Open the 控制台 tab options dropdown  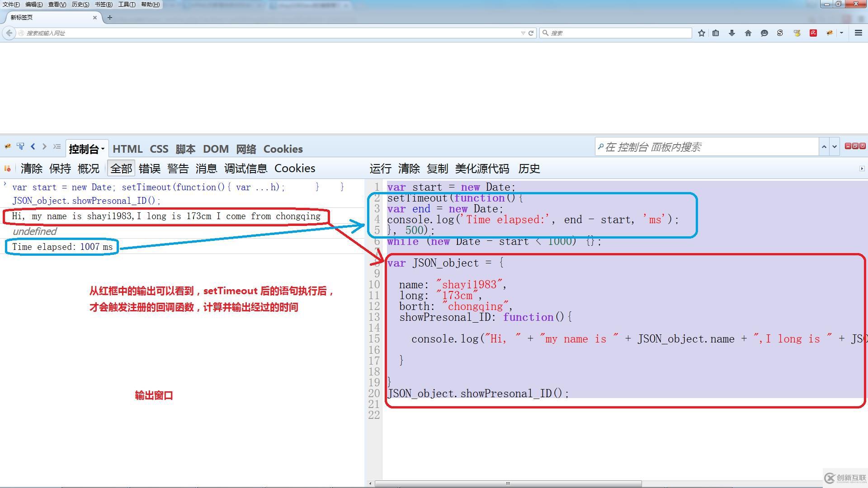point(103,149)
